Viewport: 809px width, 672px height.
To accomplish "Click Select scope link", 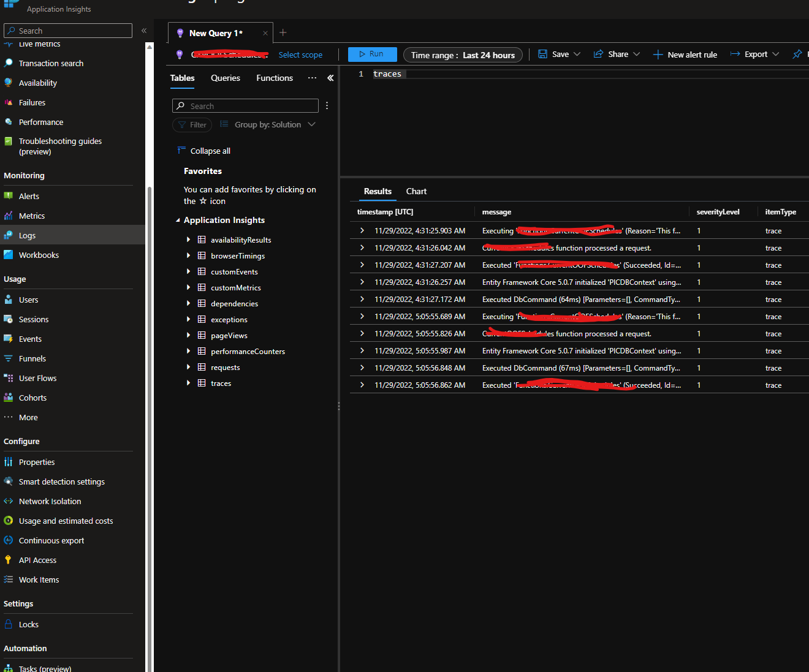I will click(300, 55).
